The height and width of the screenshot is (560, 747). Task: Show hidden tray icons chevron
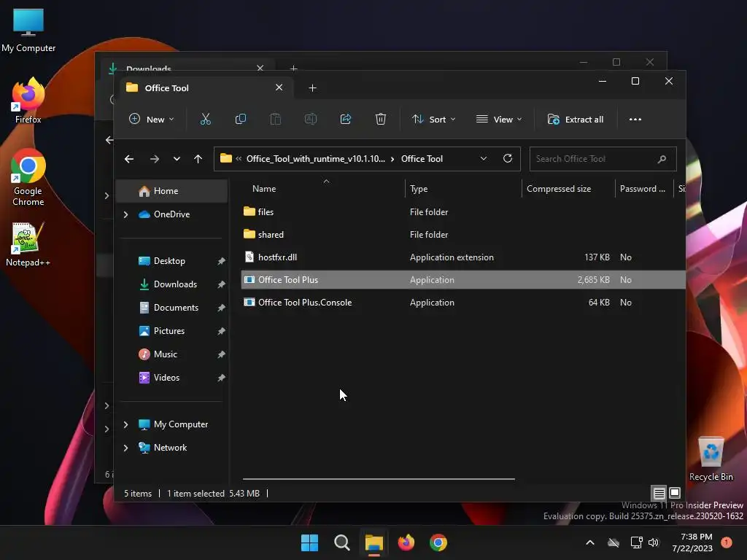(589, 542)
